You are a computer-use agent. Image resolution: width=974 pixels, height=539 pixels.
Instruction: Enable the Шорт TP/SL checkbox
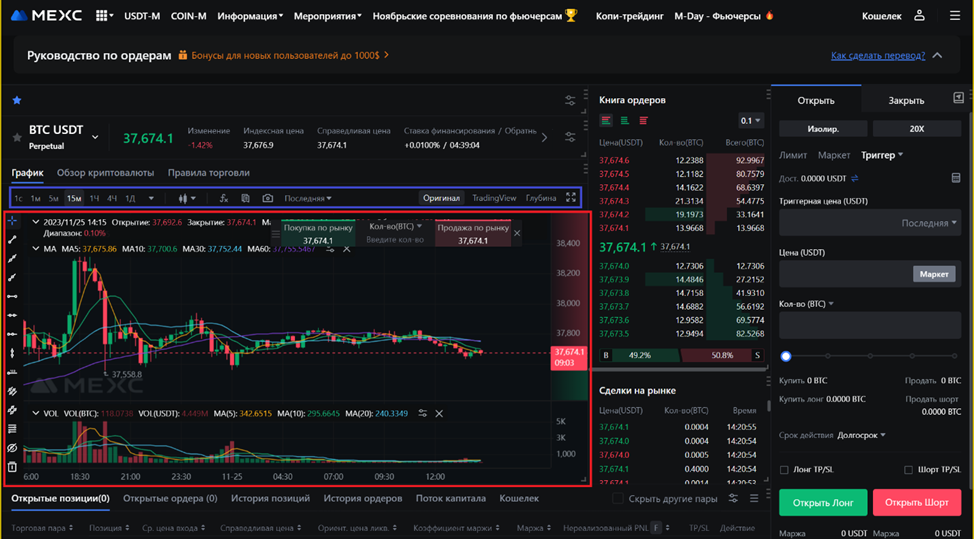pyautogui.click(x=909, y=469)
